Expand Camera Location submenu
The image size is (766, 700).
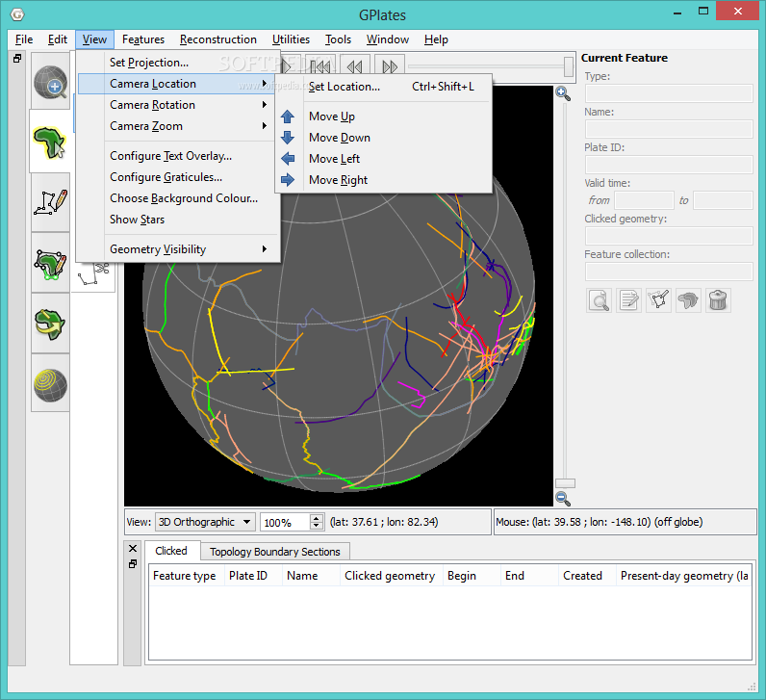coord(178,84)
